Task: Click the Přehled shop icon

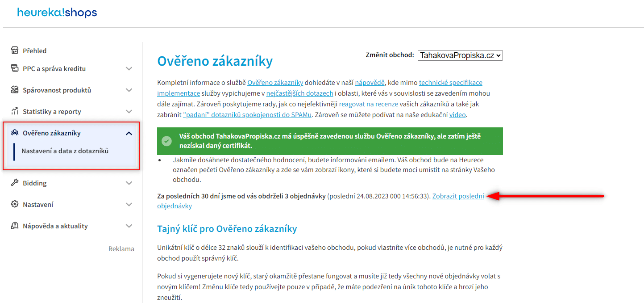Action: (x=15, y=50)
